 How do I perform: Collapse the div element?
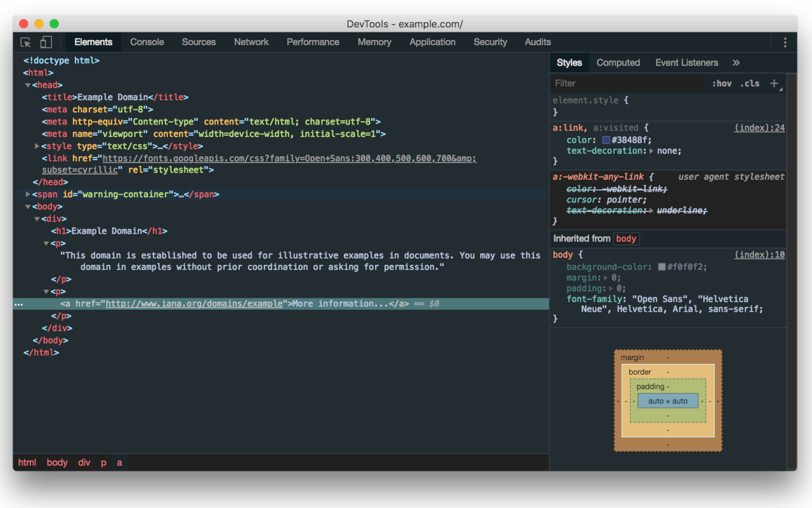click(x=37, y=219)
